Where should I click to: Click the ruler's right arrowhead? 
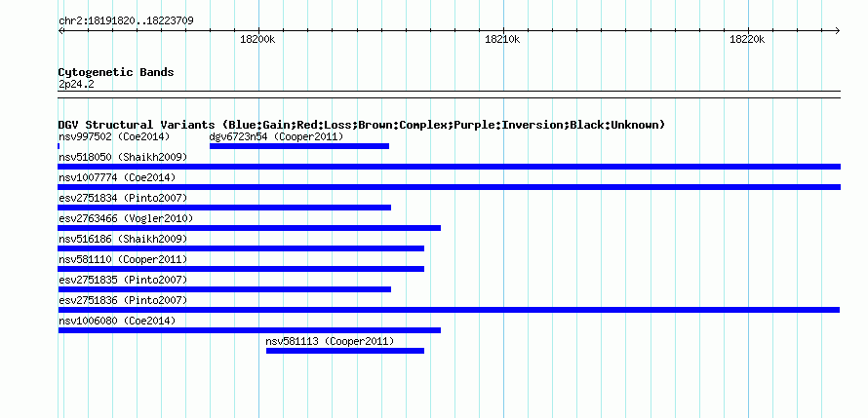[838, 31]
